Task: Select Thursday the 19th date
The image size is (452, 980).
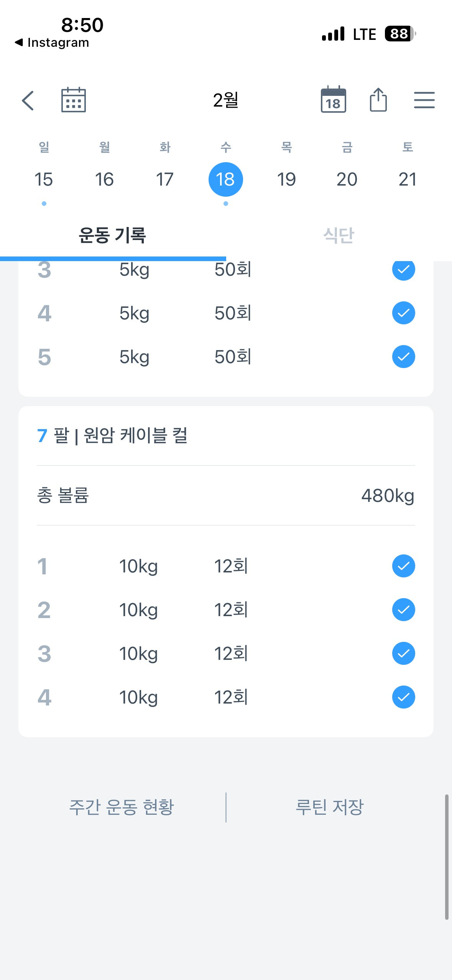Action: click(x=286, y=179)
